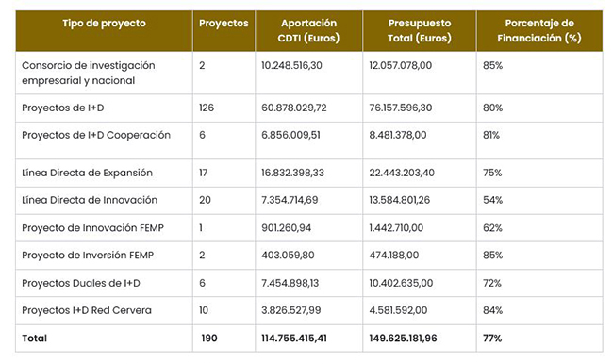Click the total amount 114.755.415,41
613x364 pixels.
point(294,339)
